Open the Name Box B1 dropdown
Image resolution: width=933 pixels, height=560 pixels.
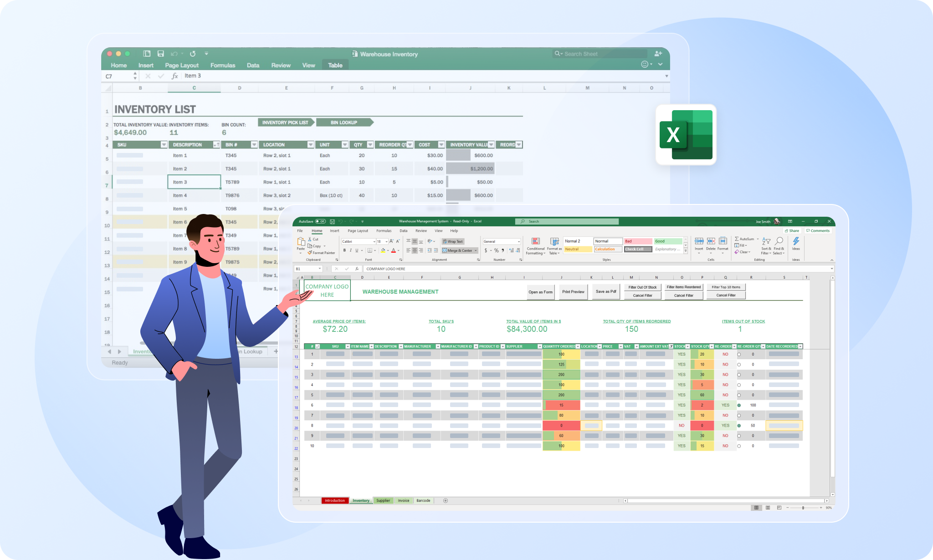pyautogui.click(x=320, y=269)
